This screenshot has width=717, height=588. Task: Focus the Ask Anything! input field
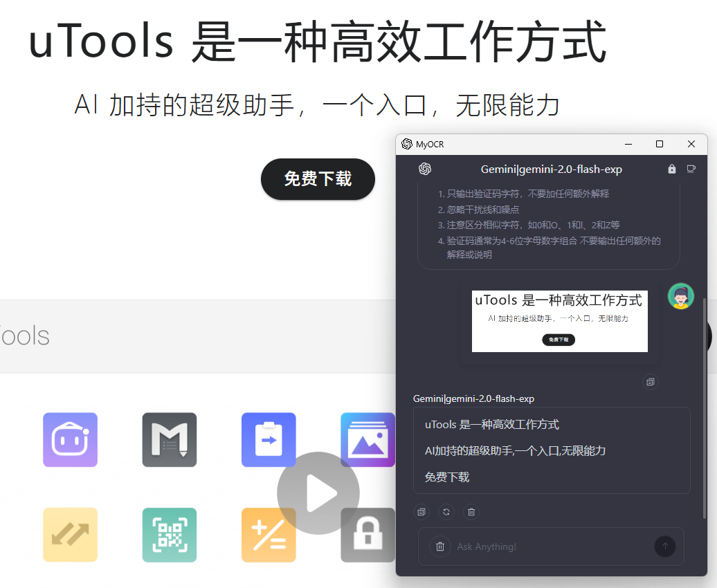551,546
